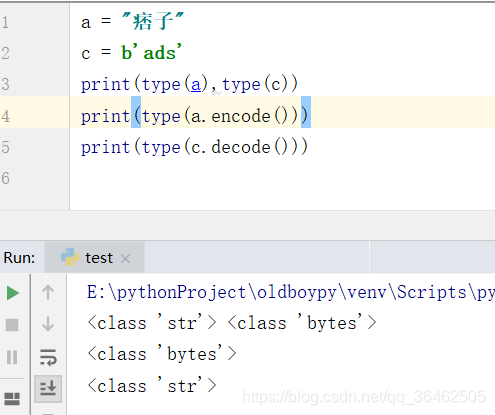Switch to the test run tab

pos(94,258)
